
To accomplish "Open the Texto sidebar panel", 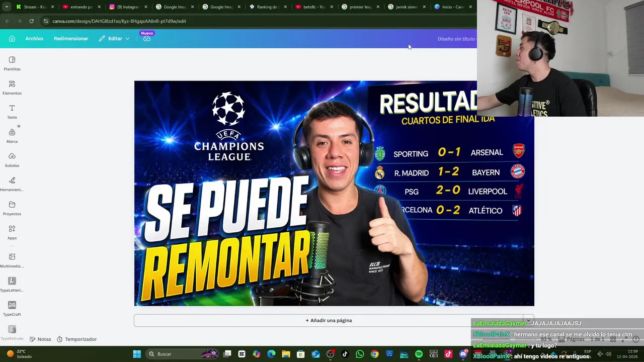I will tap(12, 112).
